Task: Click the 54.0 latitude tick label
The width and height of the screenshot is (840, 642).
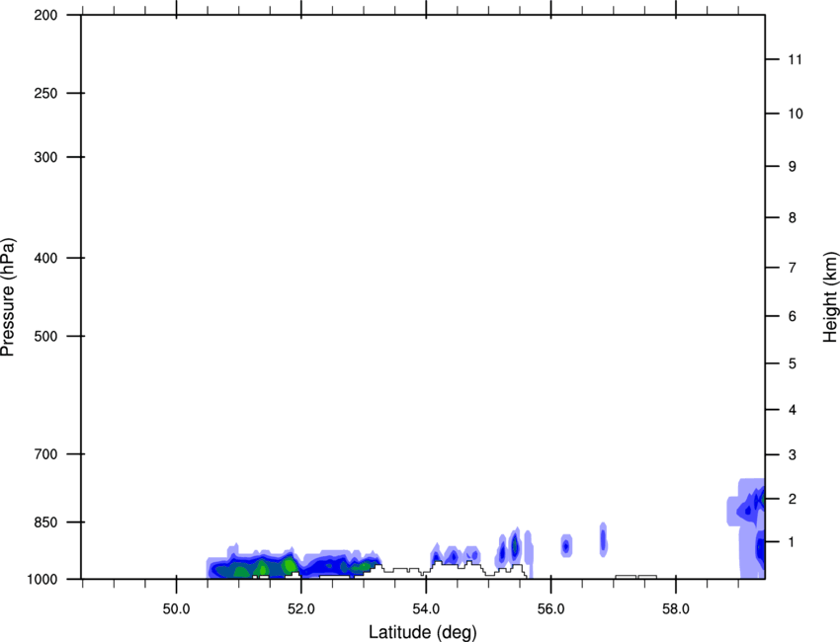Action: [x=427, y=609]
